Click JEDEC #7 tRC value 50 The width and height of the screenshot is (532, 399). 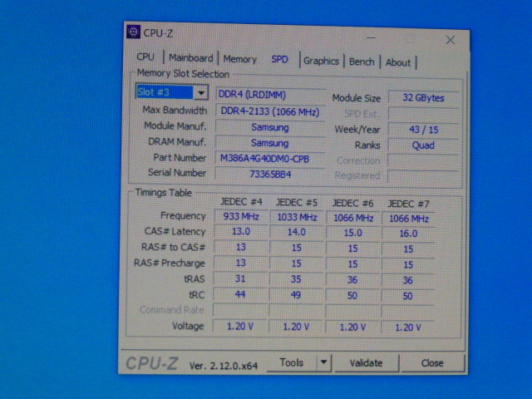[x=408, y=296]
